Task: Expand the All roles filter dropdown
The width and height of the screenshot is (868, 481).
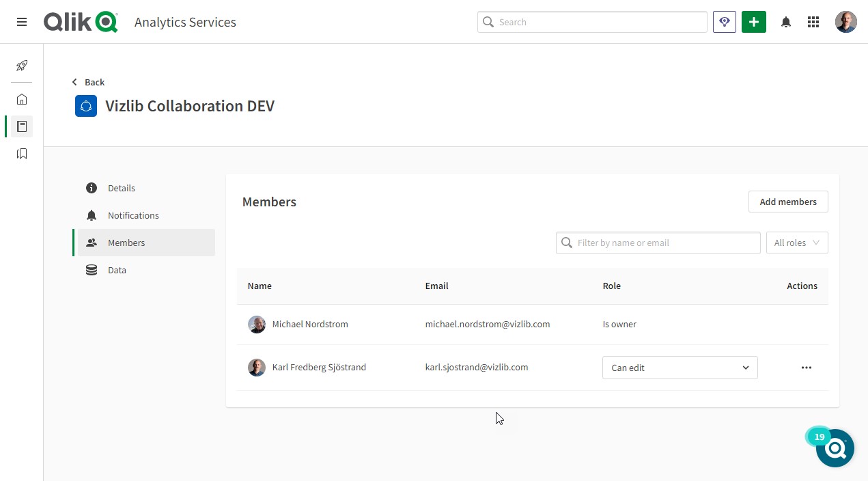Action: [x=797, y=243]
